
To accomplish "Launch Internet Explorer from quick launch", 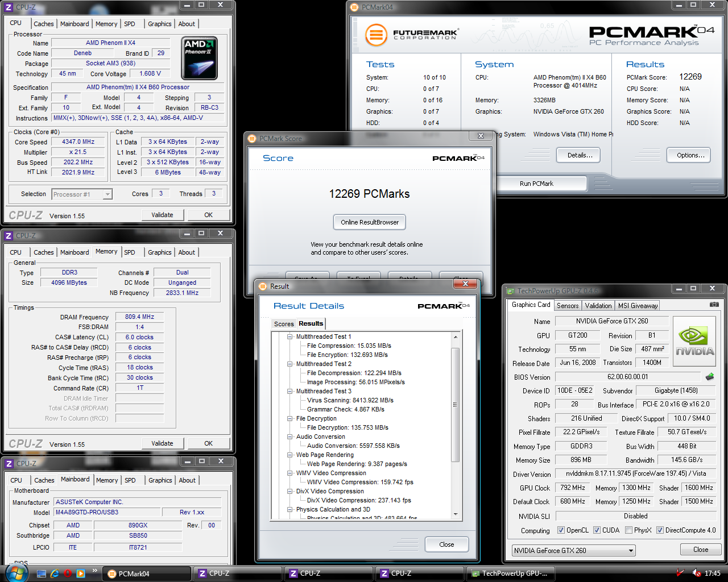I will click(x=55, y=573).
